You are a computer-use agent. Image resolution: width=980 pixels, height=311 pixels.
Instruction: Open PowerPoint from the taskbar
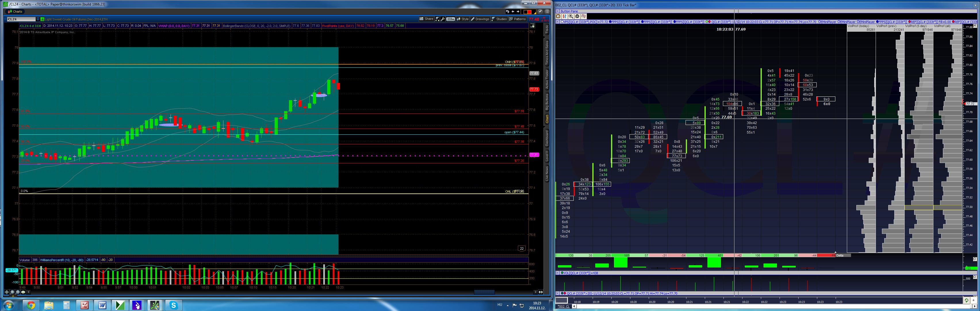tap(85, 305)
